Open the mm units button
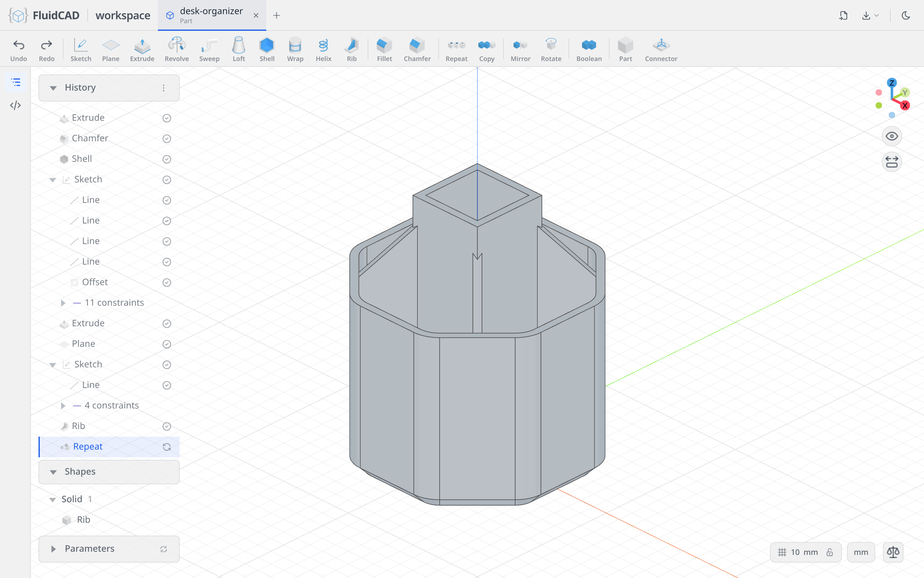The height and width of the screenshot is (578, 924). click(x=860, y=552)
